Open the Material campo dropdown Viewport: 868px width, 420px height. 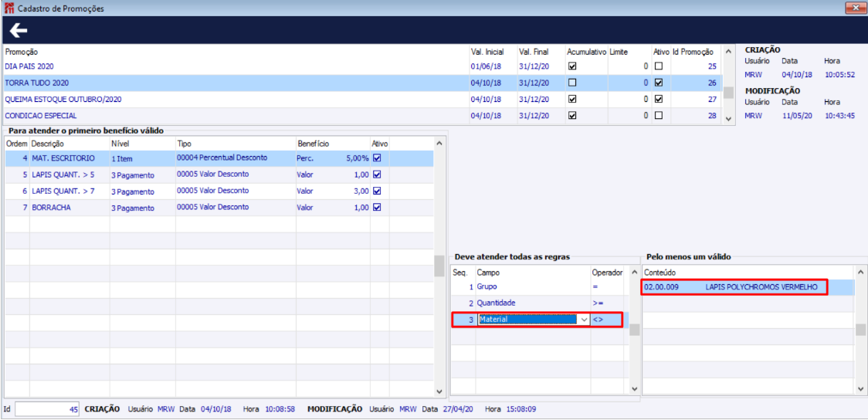(584, 320)
